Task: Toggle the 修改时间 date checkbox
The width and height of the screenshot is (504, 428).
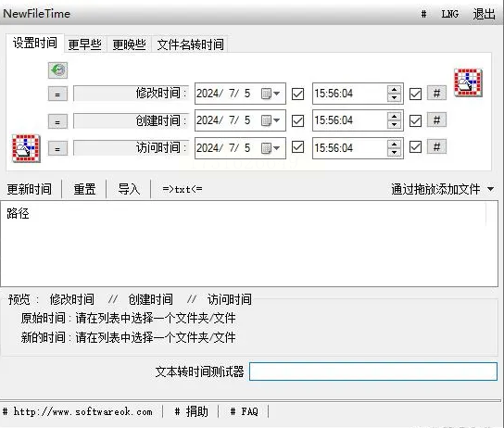Action: pyautogui.click(x=297, y=94)
